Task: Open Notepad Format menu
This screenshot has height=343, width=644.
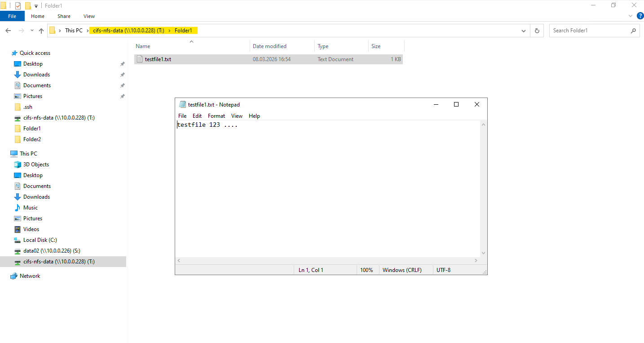Action: pyautogui.click(x=216, y=116)
